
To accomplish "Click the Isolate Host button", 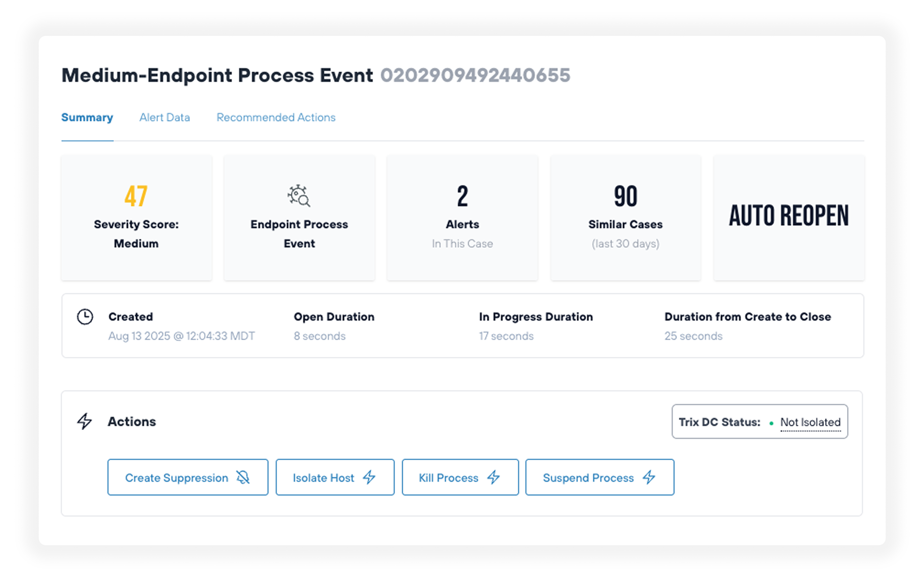I will tap(335, 477).
